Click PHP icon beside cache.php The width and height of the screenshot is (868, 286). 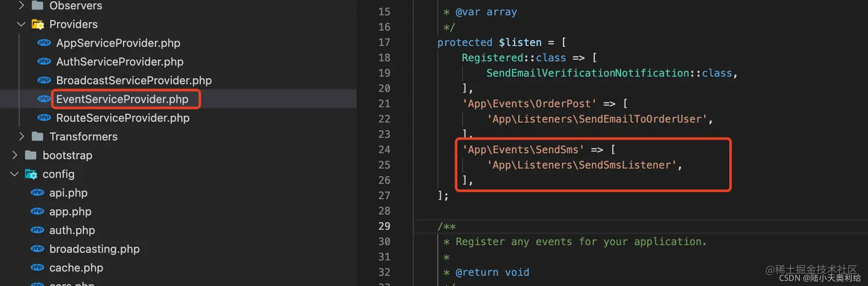coord(37,268)
